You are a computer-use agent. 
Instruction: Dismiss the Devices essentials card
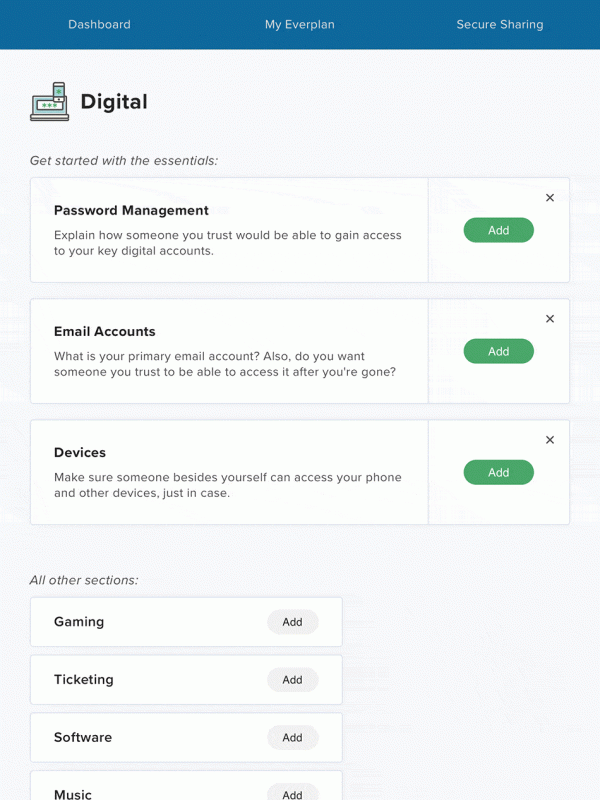550,440
